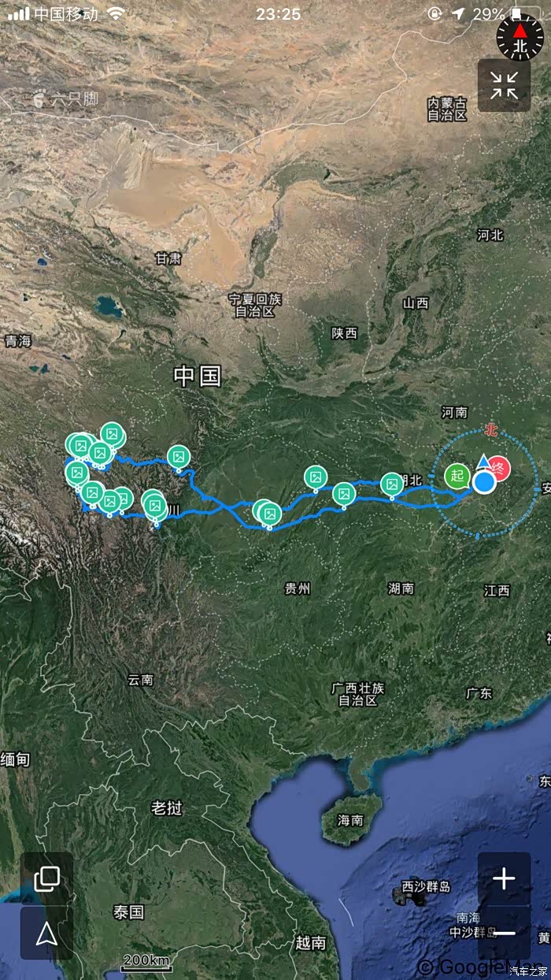Zoom out with minus button
The image size is (551, 980).
click(504, 933)
